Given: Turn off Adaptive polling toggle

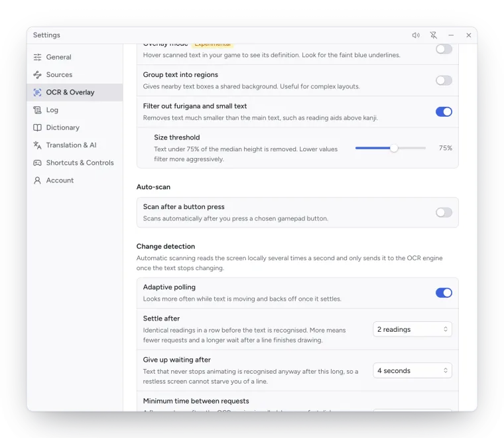Looking at the screenshot, I should pos(444,293).
